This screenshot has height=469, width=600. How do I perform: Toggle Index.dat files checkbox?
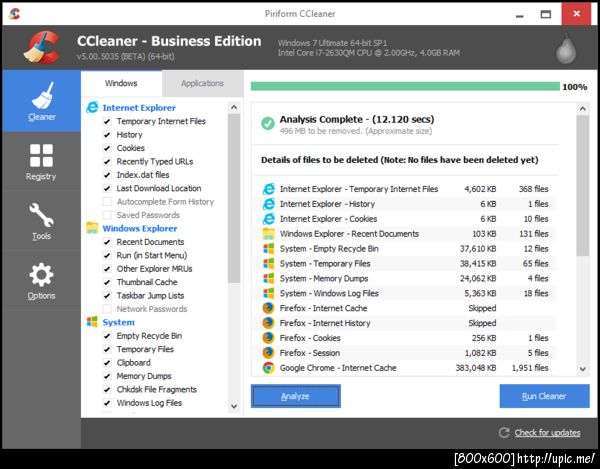tap(107, 175)
